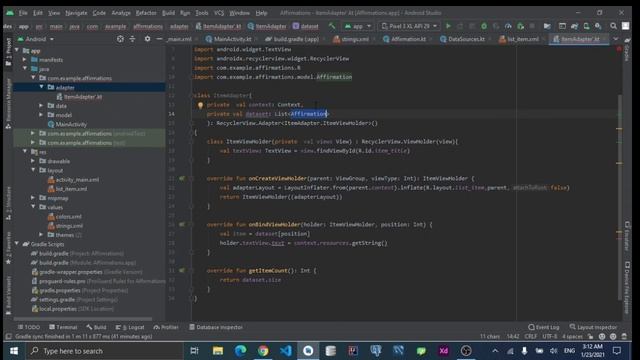
Task: Open AVD Manager device icon in toolbar
Action: click(586, 26)
